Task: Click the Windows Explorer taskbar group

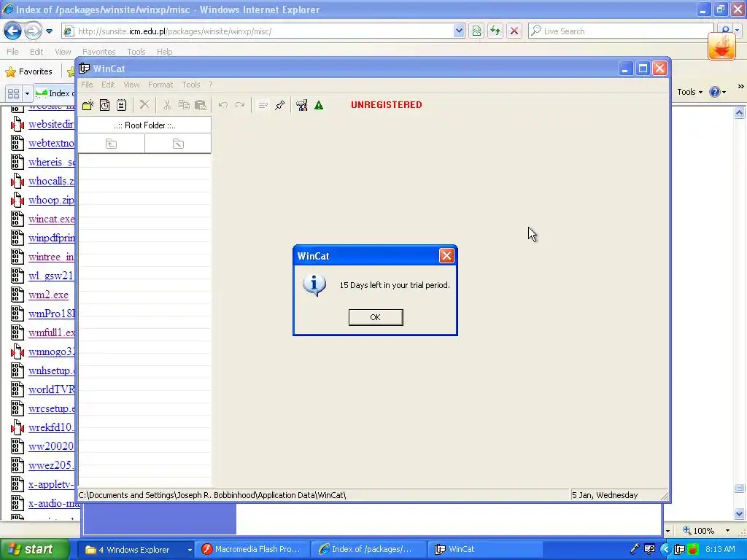Action: click(134, 550)
